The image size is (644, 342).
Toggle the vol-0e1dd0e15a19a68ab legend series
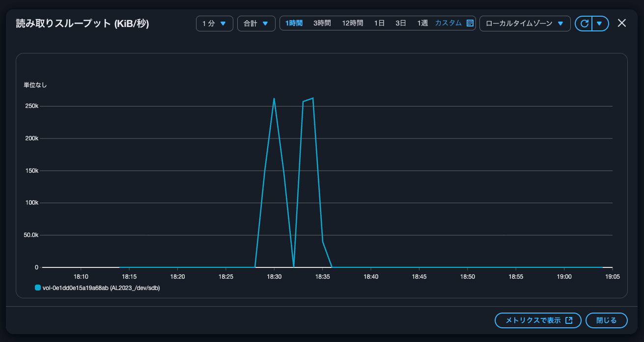[x=101, y=288]
